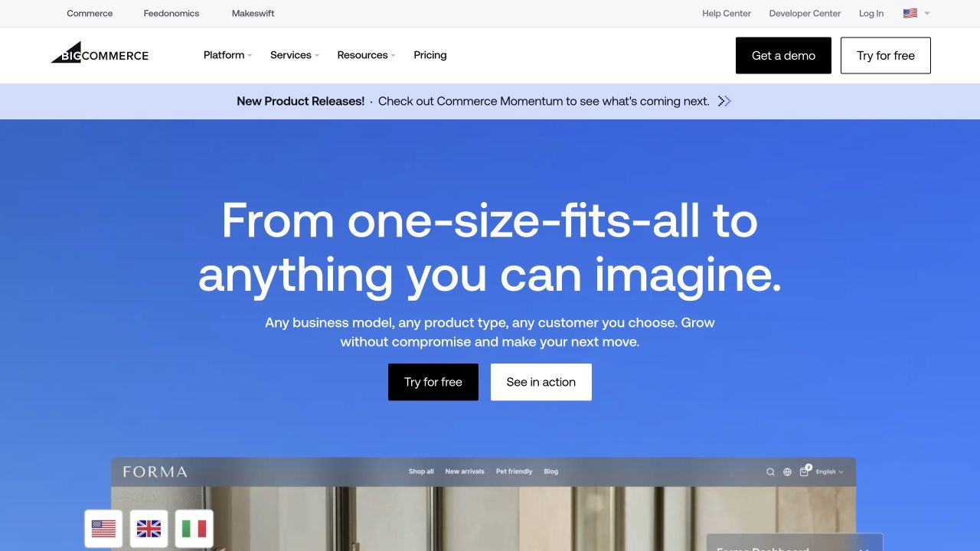This screenshot has height=551, width=980.
Task: Open the Commerce top bar link
Action: [x=90, y=13]
